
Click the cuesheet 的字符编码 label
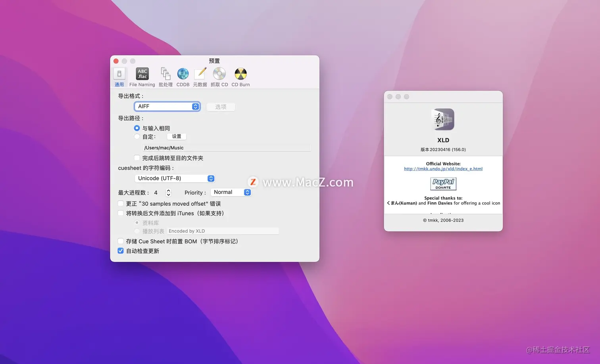tap(146, 168)
